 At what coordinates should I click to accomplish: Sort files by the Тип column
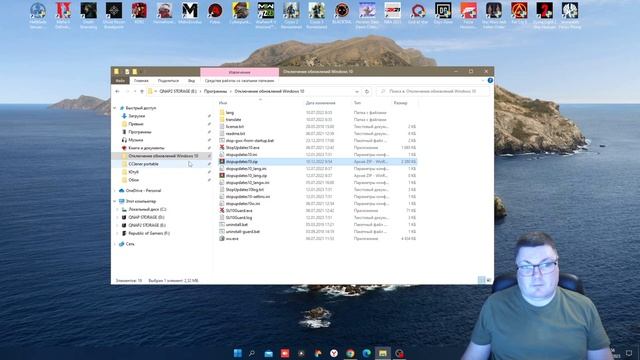[357, 103]
